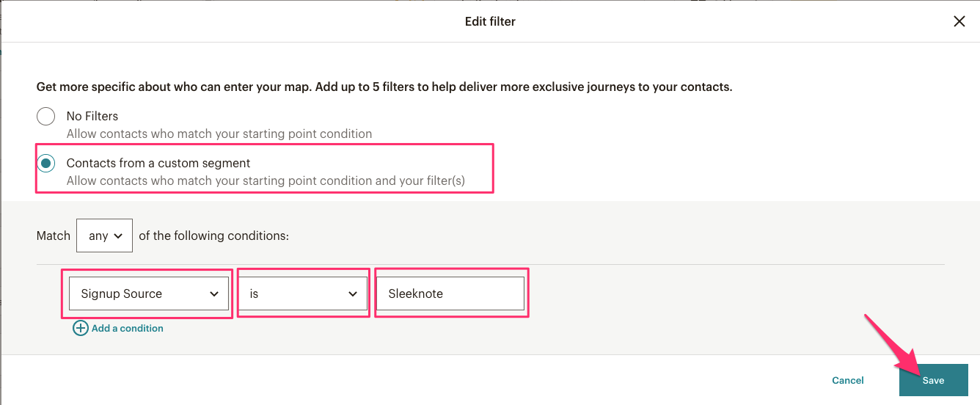Click the Add a condition link
This screenshot has height=405, width=980.
(x=127, y=328)
